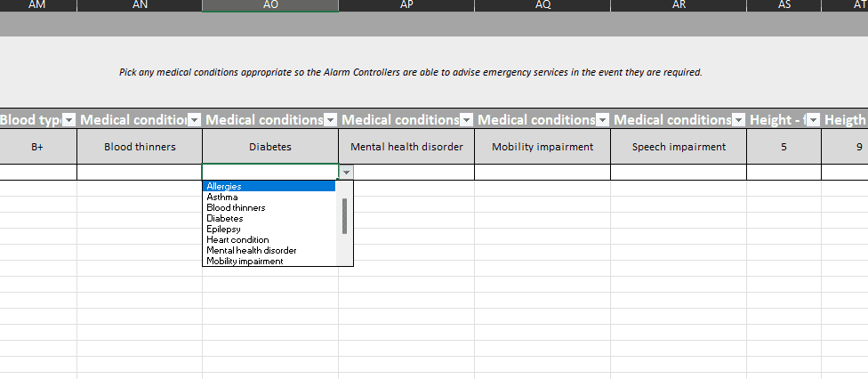Select the AP column header
This screenshot has height=379, width=868.
pos(406,5)
